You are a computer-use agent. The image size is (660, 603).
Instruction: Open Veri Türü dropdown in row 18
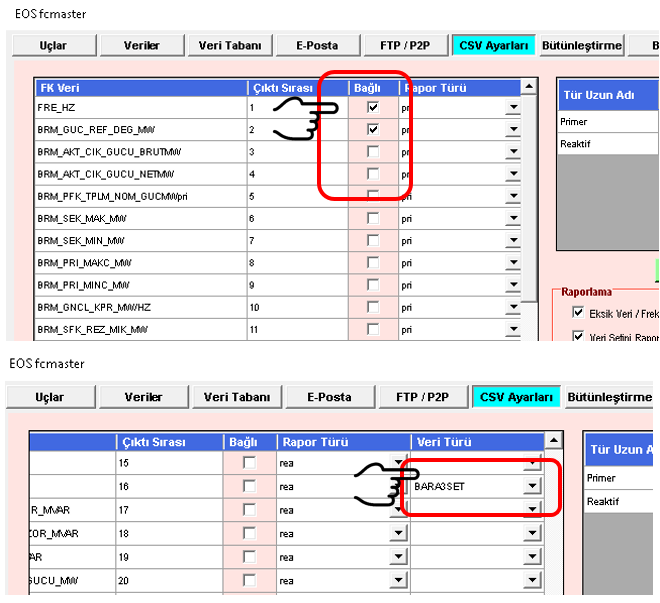[532, 534]
